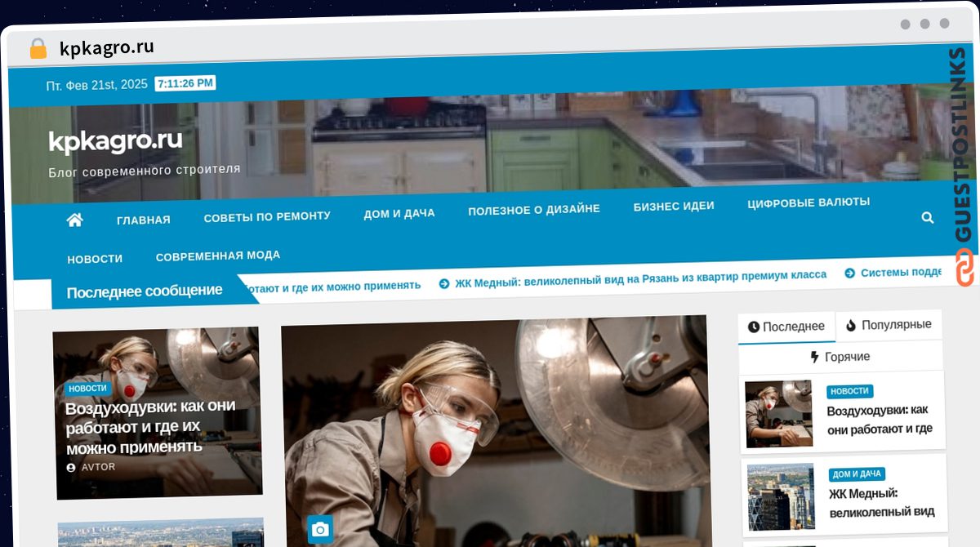Switch to the Популярные tab
This screenshot has height=547, width=980.
(x=889, y=325)
